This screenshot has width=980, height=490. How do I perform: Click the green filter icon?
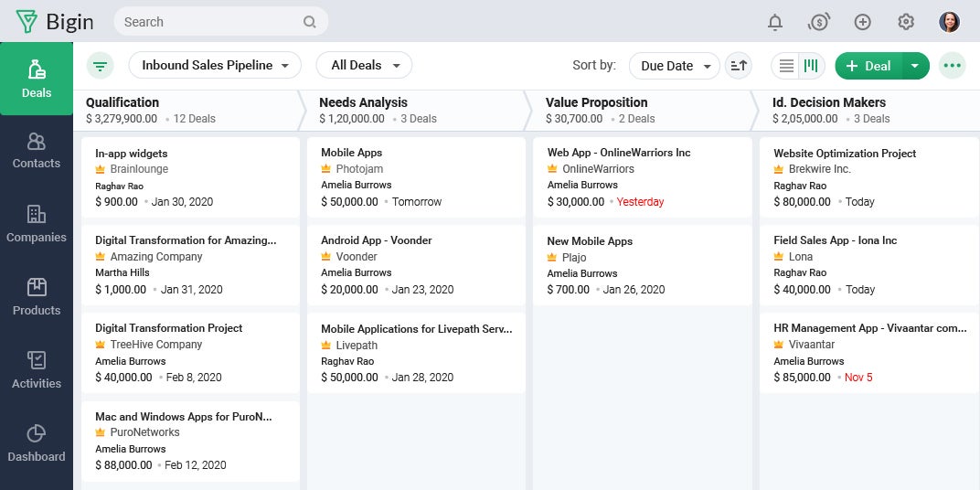pyautogui.click(x=101, y=66)
